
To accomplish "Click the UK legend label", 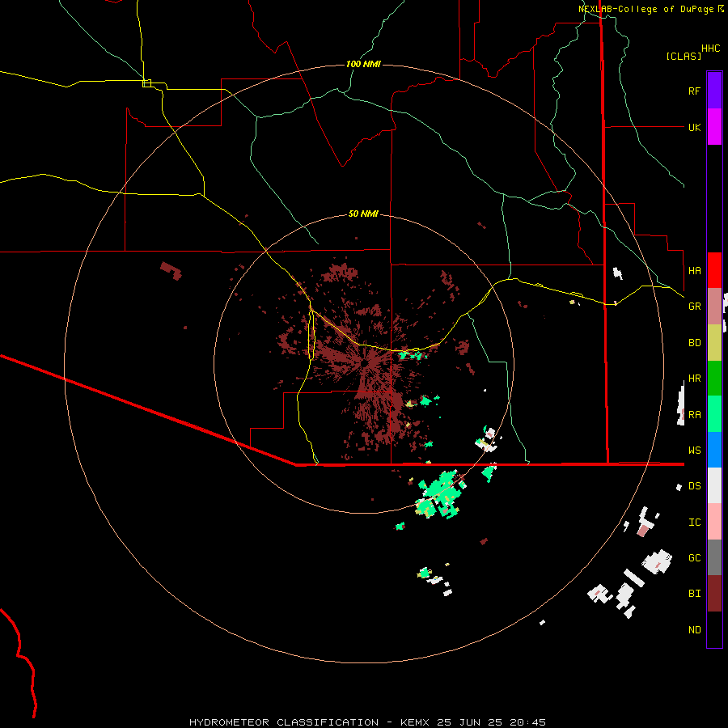I will pos(694,127).
